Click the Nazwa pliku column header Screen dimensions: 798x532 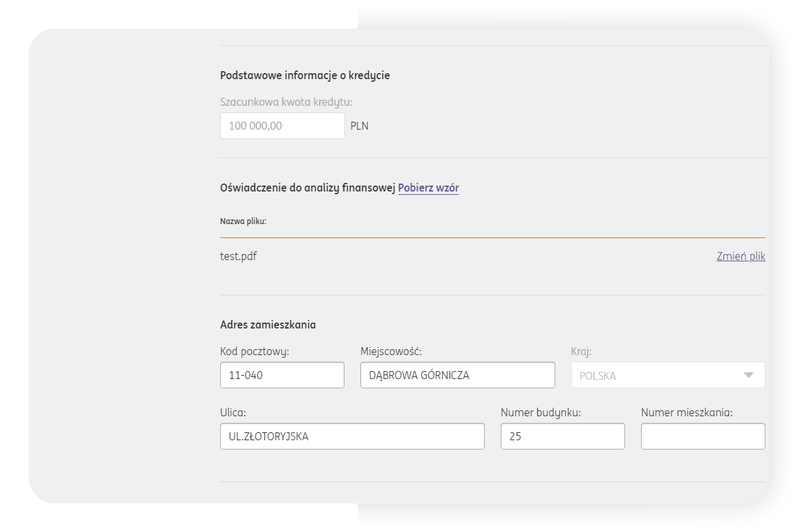pos(243,221)
